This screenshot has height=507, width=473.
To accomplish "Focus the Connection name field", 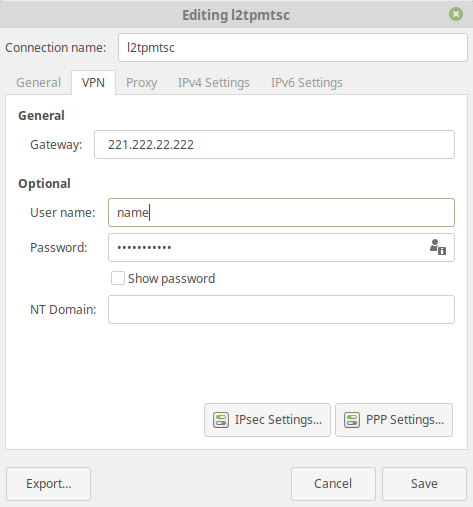I will pos(293,48).
